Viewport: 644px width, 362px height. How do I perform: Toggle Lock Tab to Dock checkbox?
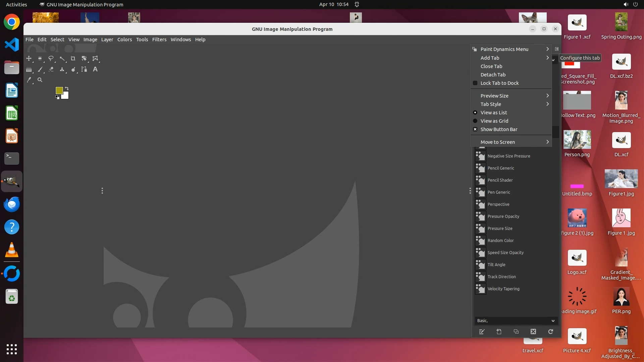[499, 83]
